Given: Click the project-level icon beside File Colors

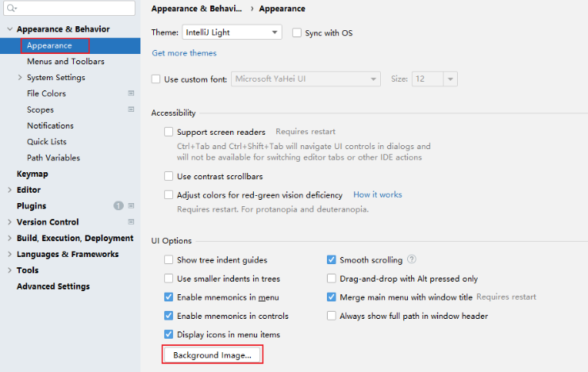Looking at the screenshot, I should (x=131, y=93).
